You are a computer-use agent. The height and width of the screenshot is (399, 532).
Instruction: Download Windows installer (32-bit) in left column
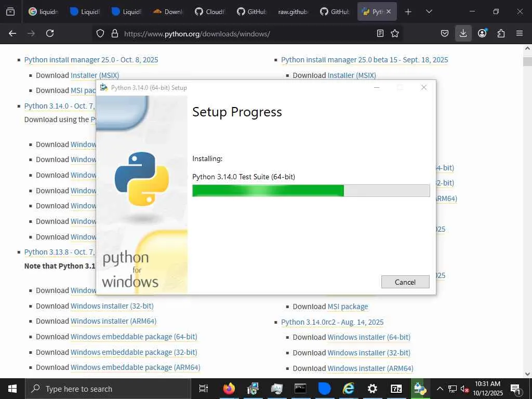tap(112, 306)
